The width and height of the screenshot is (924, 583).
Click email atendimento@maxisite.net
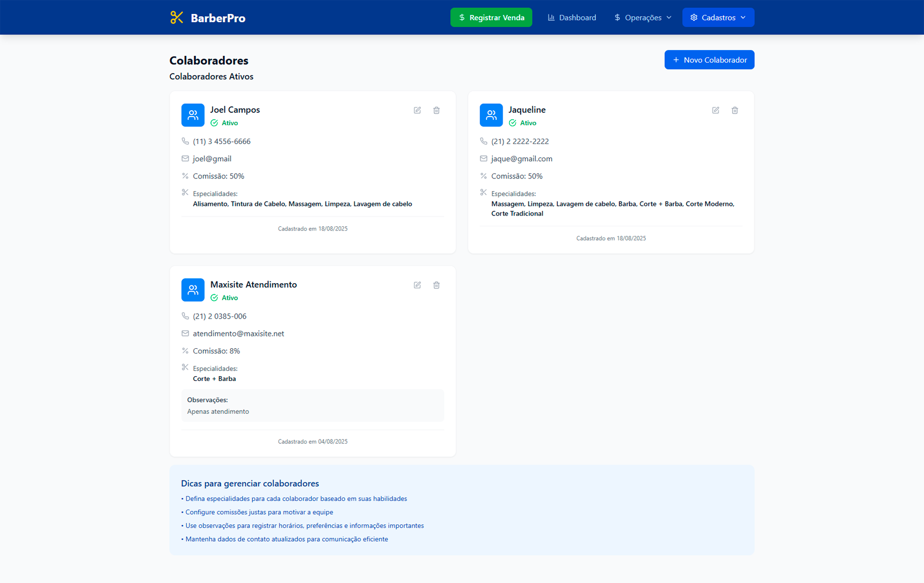pyautogui.click(x=238, y=334)
